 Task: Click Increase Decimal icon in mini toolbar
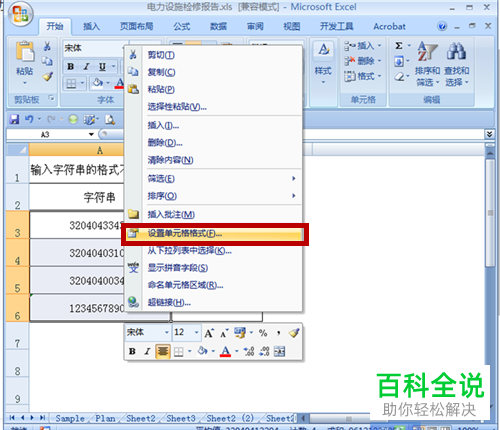249,351
